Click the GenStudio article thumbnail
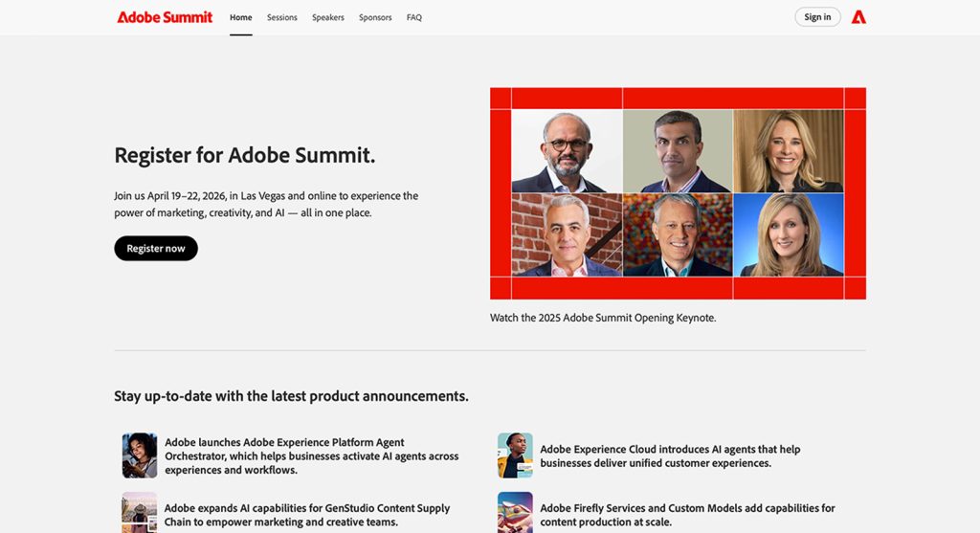Screen dimensions: 980x533 [x=140, y=512]
